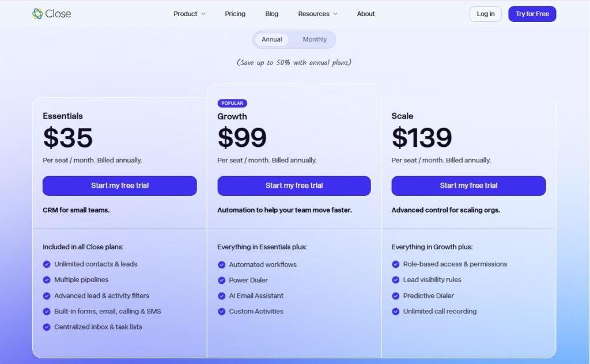The width and height of the screenshot is (590, 364).
Task: Go to the Pricing page
Action: coord(235,13)
